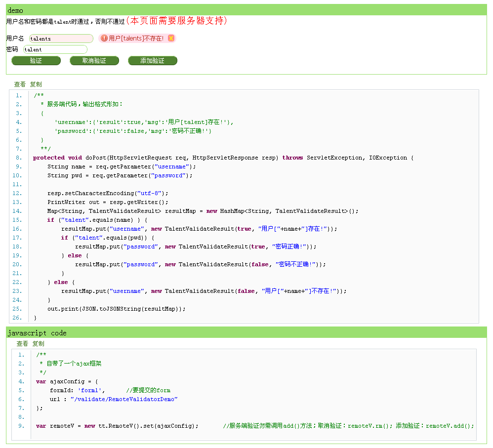
Task: Click 复制 link above the servlet code
Action: (x=36, y=84)
